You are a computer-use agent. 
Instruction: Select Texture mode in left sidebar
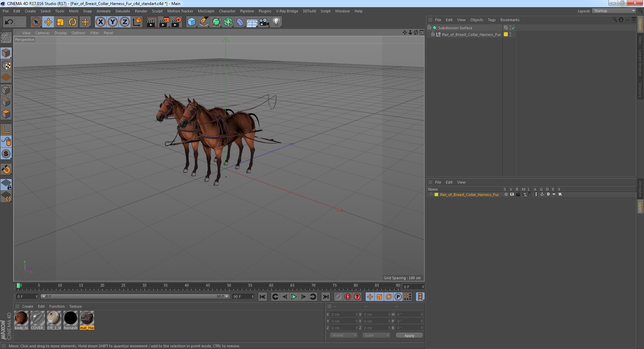point(6,65)
